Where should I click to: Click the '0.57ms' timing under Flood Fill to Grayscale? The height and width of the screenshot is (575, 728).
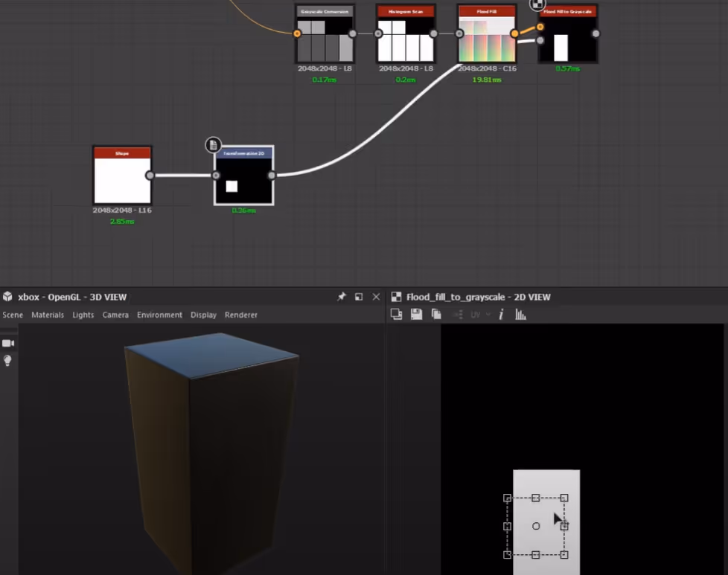[x=568, y=68]
